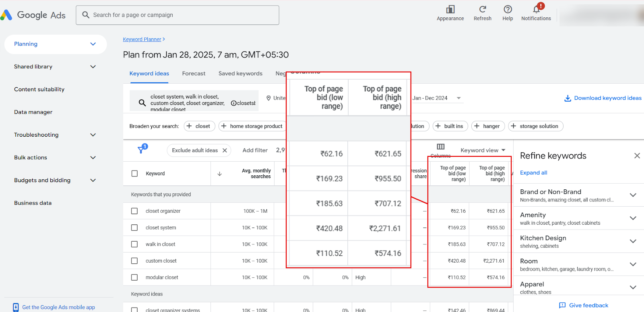Switch to the Saved keywords tab
The width and height of the screenshot is (644, 312).
click(240, 74)
